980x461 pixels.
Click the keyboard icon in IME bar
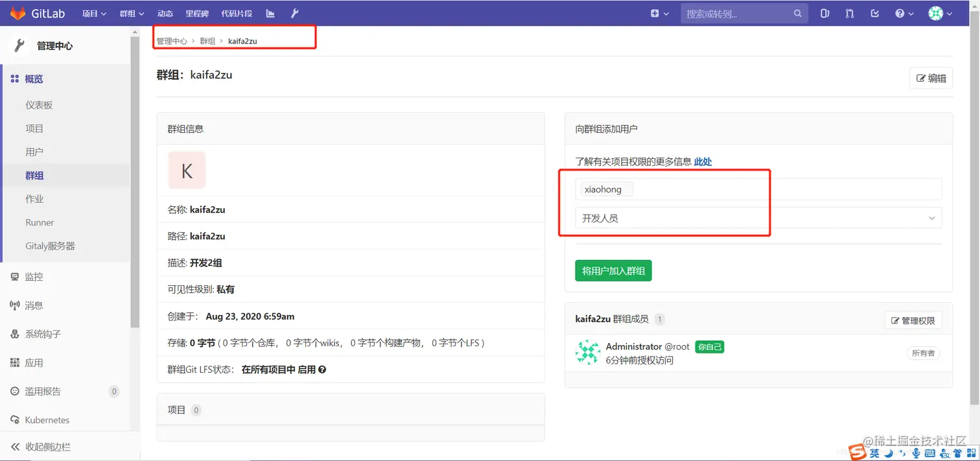(x=930, y=453)
